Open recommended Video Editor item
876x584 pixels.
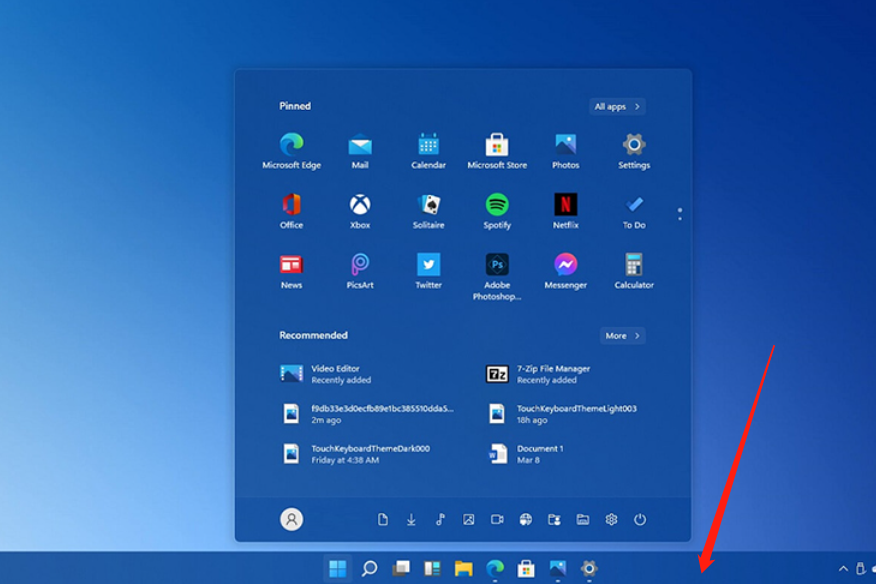[334, 374]
